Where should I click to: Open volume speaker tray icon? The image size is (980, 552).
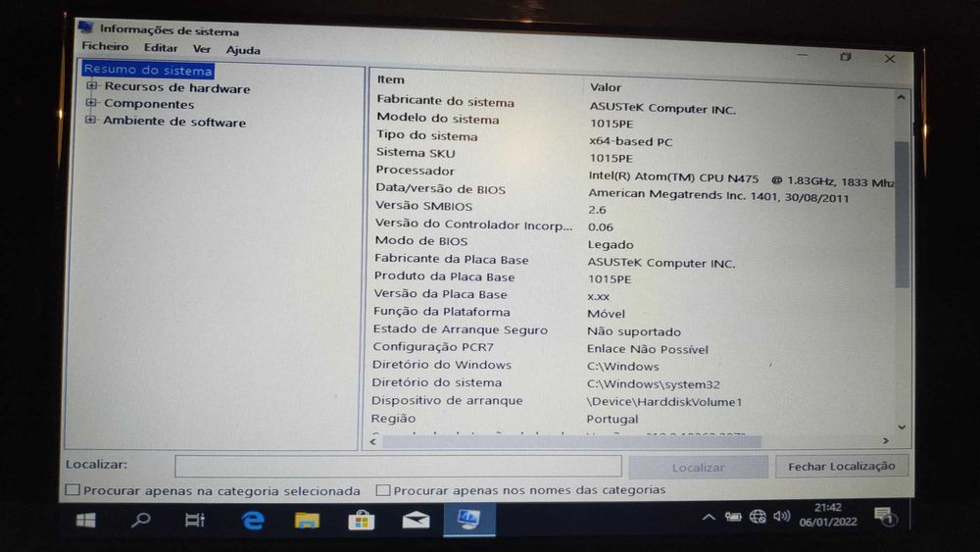[x=781, y=517]
